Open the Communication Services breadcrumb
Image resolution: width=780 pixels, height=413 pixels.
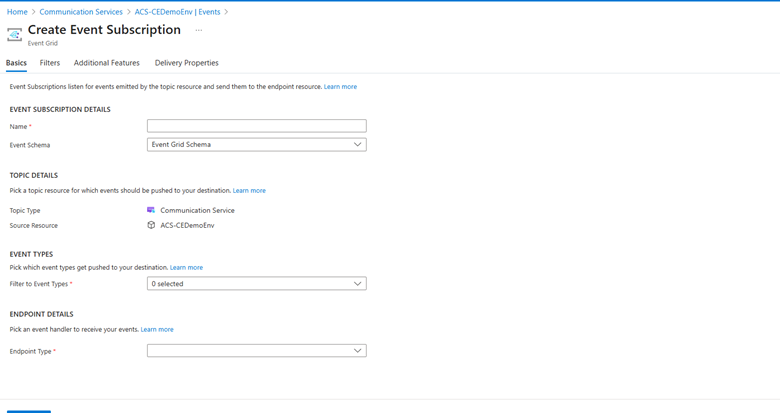pos(81,11)
